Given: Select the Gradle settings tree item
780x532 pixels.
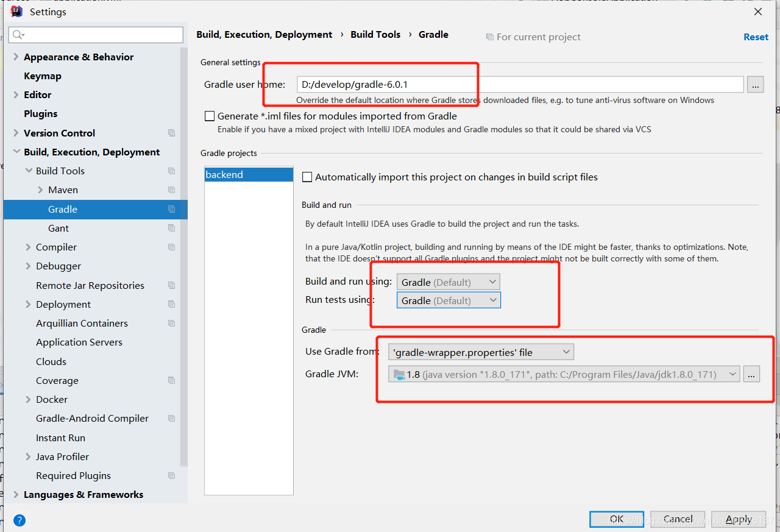Looking at the screenshot, I should click(x=95, y=209).
